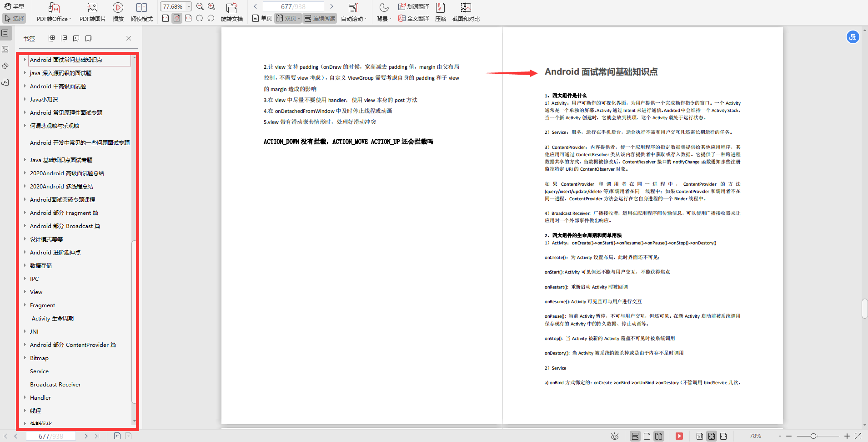The image size is (868, 442).
Task: Select 'Android 面试常问基础知识点' bookmark
Action: coord(66,60)
